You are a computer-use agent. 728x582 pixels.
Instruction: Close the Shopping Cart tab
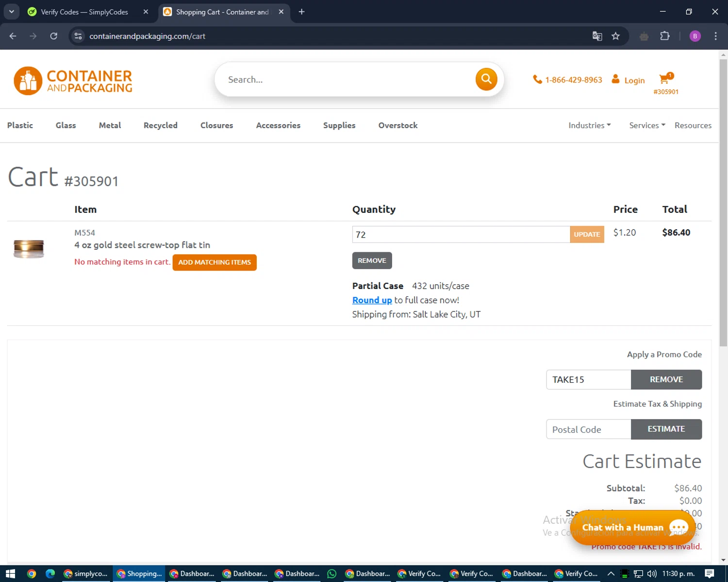click(281, 12)
